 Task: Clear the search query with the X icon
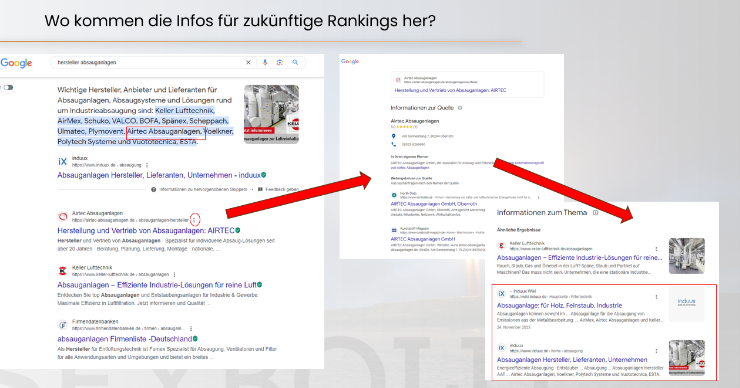[x=248, y=62]
